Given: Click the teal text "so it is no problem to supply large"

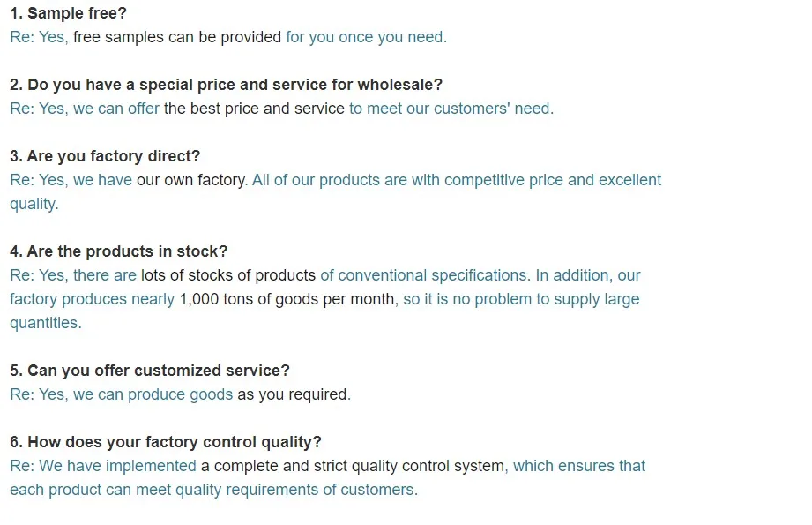Looking at the screenshot, I should coord(521,299).
